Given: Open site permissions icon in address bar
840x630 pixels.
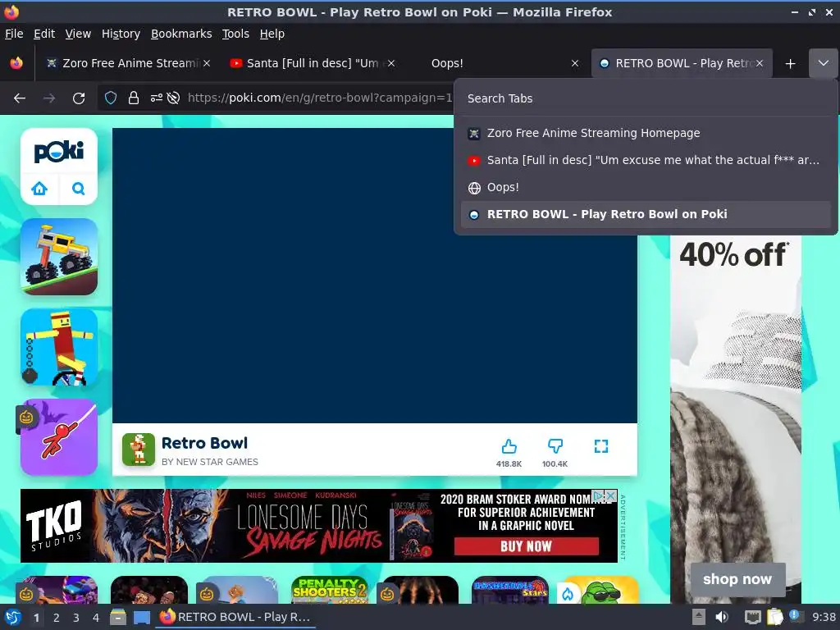Looking at the screenshot, I should coord(156,98).
